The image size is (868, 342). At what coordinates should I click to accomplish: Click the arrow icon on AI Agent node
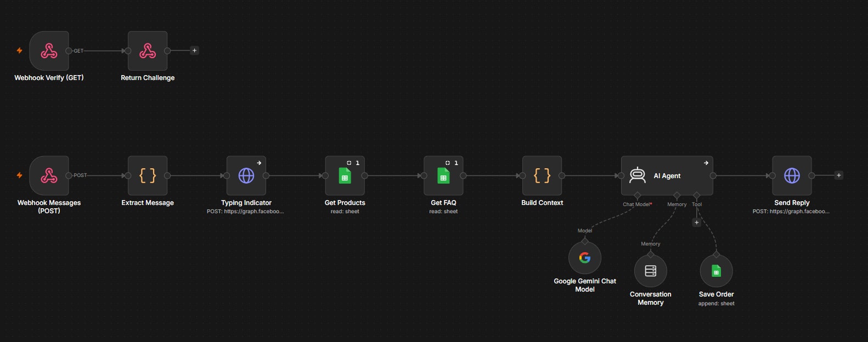click(x=706, y=163)
